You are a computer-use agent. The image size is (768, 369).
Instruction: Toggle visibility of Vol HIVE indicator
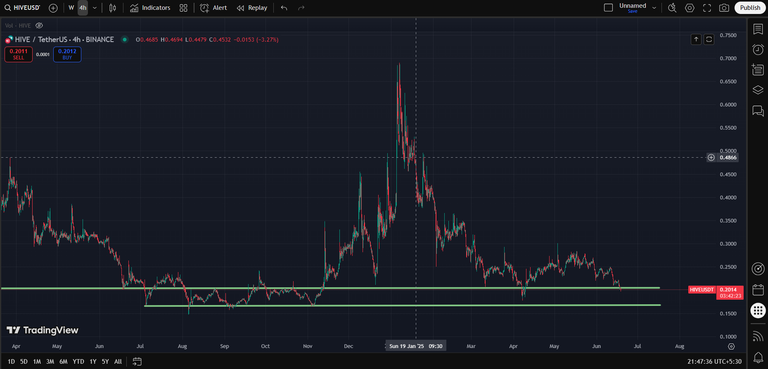coord(40,25)
